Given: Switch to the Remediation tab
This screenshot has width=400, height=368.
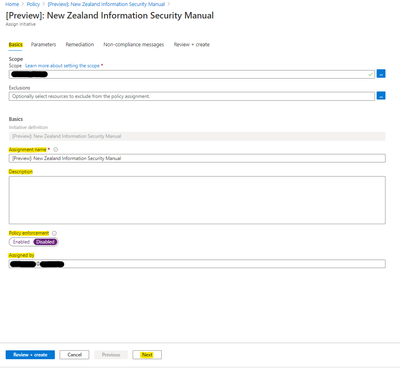Looking at the screenshot, I should (x=80, y=45).
